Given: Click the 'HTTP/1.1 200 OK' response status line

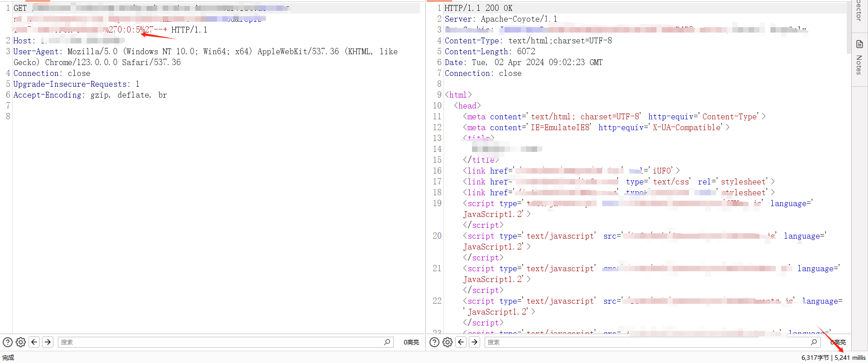Looking at the screenshot, I should 478,8.
